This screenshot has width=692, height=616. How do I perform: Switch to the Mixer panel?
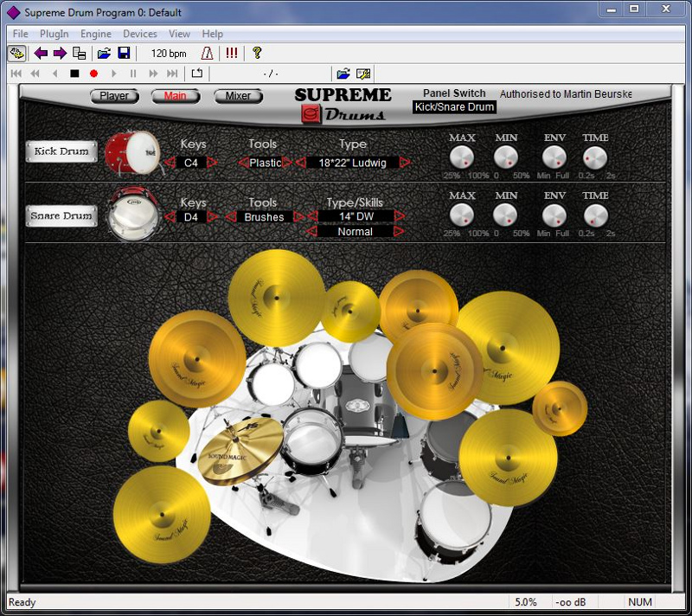click(x=239, y=96)
